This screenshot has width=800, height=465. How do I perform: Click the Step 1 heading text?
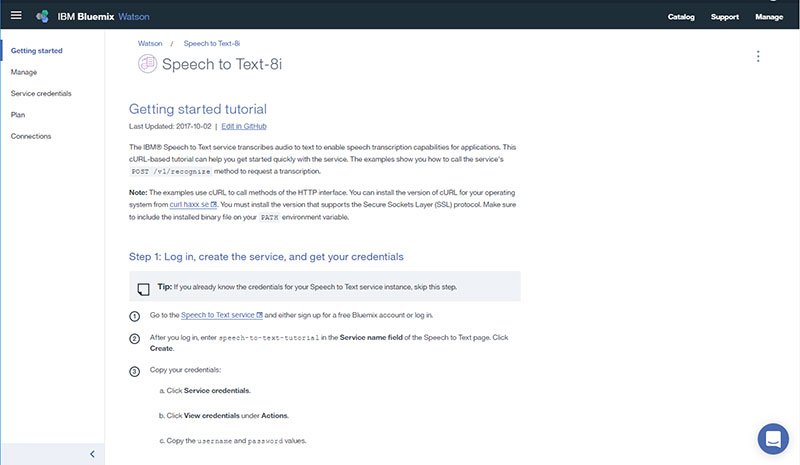[266, 257]
